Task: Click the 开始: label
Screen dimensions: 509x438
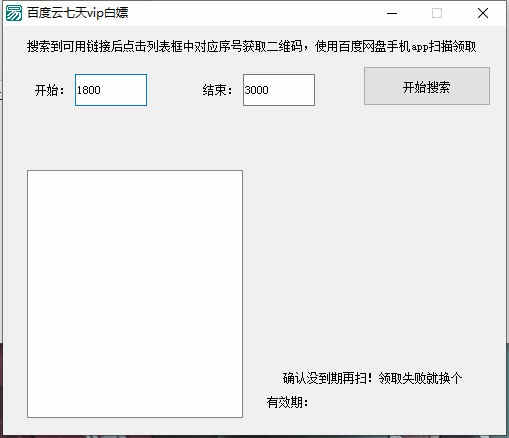Action: coord(50,90)
